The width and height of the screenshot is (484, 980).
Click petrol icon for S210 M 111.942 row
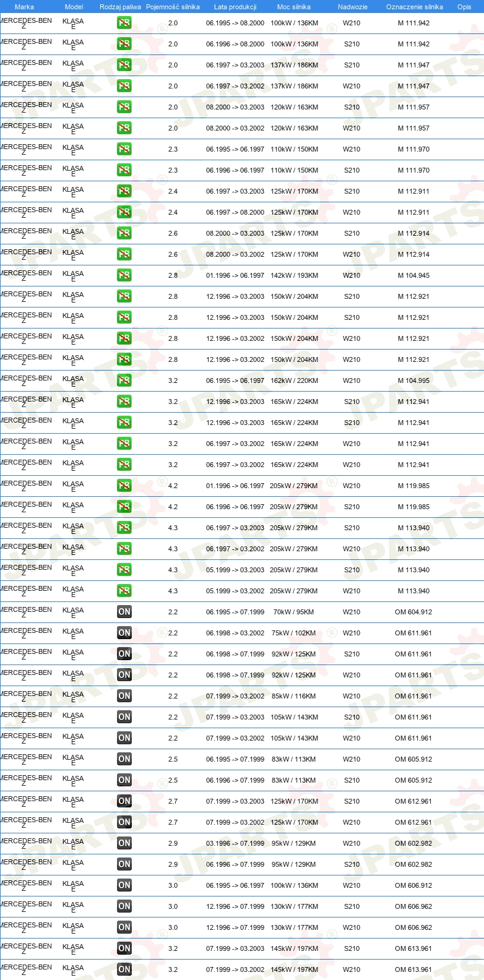click(124, 44)
